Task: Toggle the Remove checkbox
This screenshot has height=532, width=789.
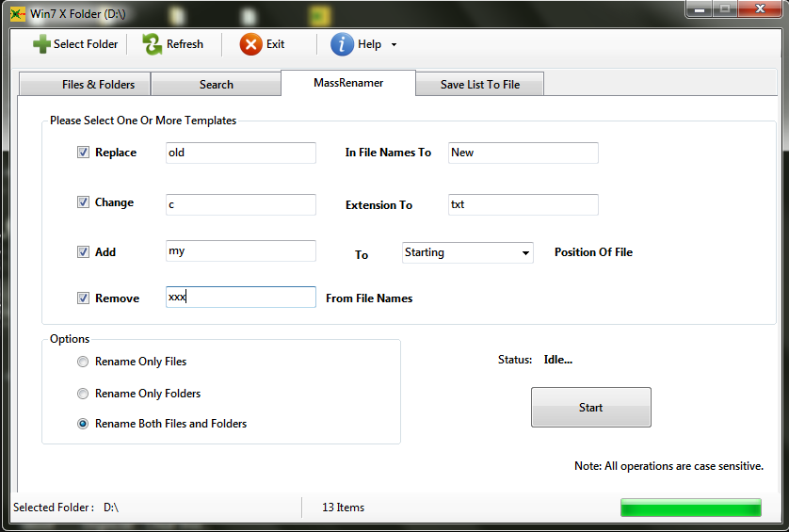Action: [83, 298]
